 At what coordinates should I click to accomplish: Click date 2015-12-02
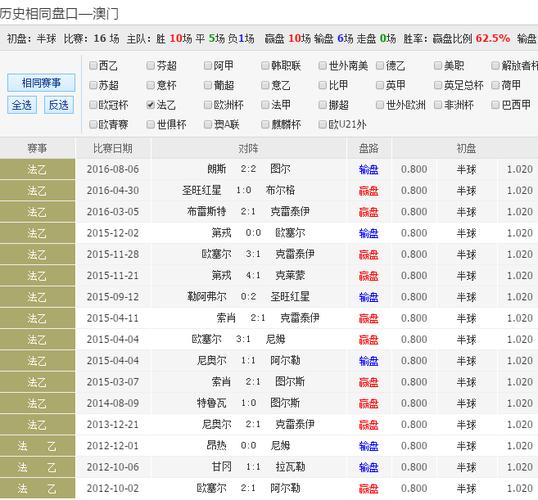tap(113, 233)
